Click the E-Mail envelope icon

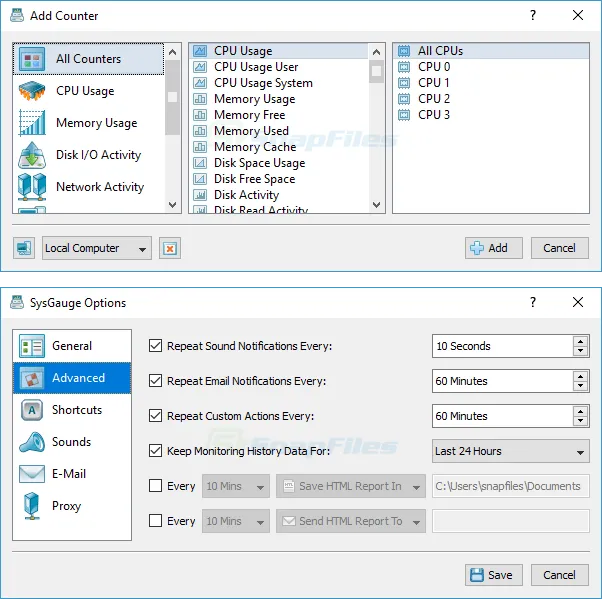[x=32, y=474]
